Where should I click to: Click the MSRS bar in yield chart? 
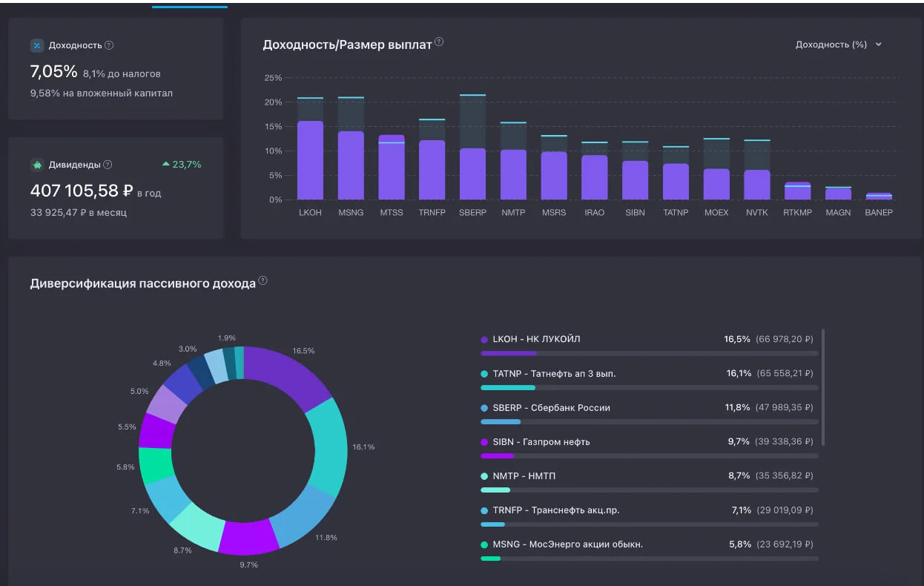553,176
